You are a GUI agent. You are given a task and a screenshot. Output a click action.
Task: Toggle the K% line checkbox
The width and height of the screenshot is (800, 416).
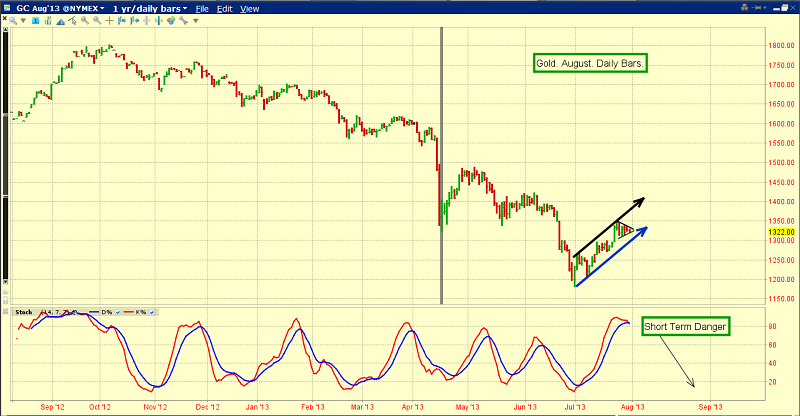tap(152, 312)
